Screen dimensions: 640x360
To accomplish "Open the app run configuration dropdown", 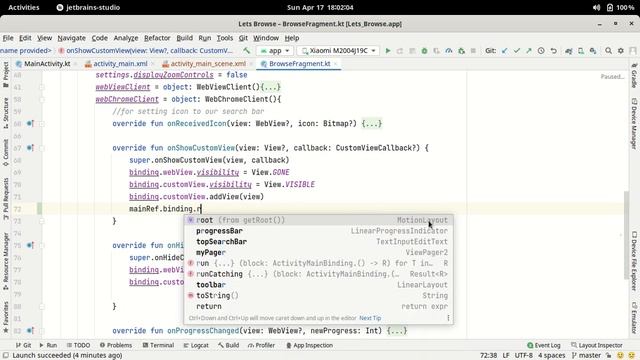I will pos(275,51).
